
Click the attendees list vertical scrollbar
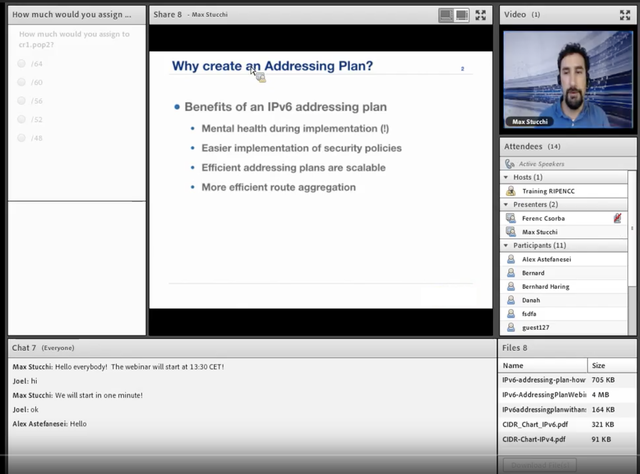[x=631, y=253]
